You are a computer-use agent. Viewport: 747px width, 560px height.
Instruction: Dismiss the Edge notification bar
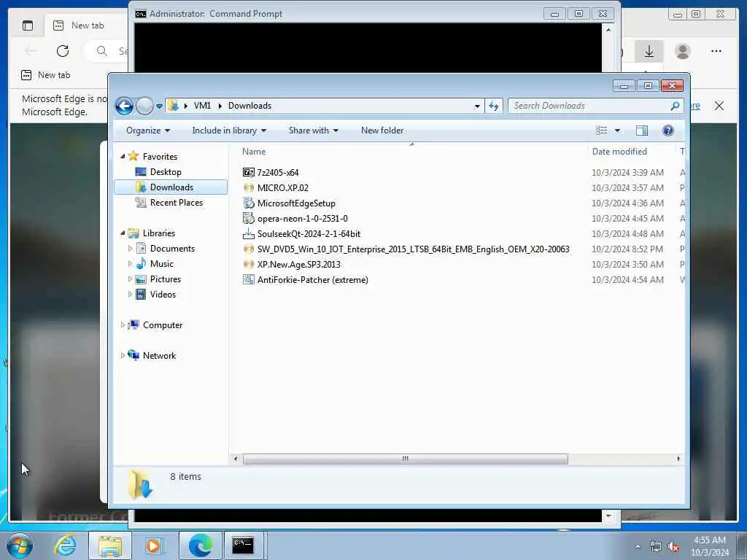(x=719, y=106)
